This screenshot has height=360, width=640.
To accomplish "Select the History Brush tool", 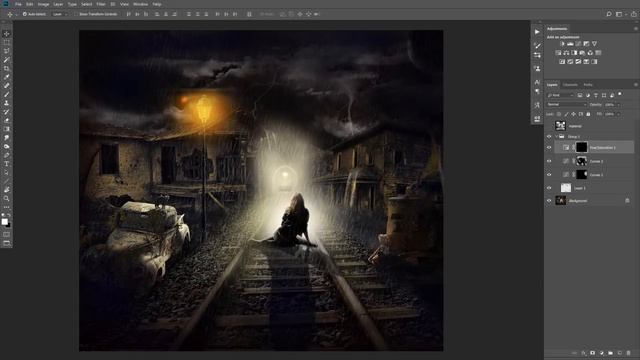I will pyautogui.click(x=7, y=112).
